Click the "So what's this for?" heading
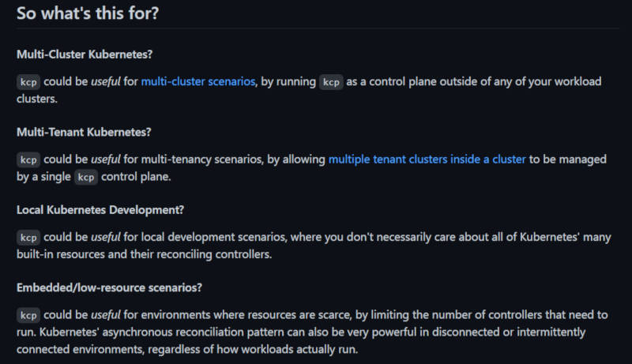The height and width of the screenshot is (364, 632). [x=88, y=13]
